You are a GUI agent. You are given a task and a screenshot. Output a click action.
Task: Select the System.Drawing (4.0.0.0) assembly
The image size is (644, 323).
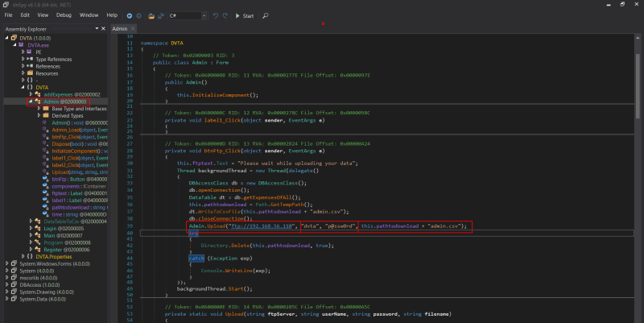[47, 292]
